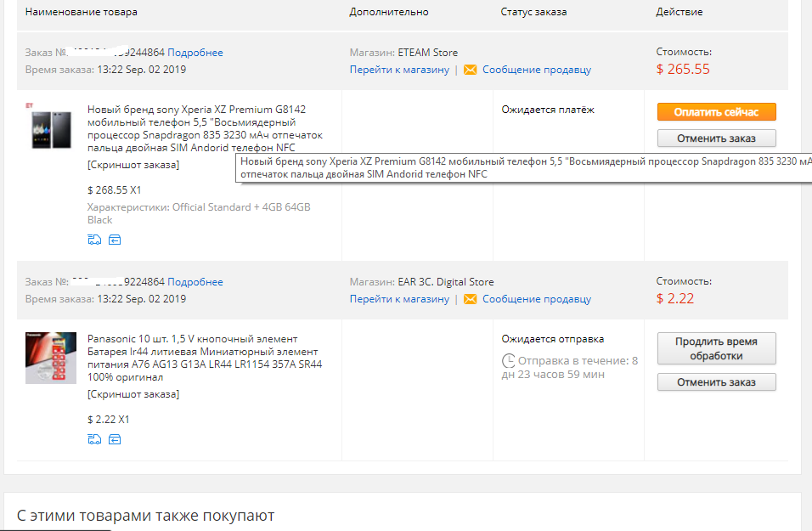The image size is (812, 531).
Task: Cancel the Sony Xperia order
Action: 716,138
